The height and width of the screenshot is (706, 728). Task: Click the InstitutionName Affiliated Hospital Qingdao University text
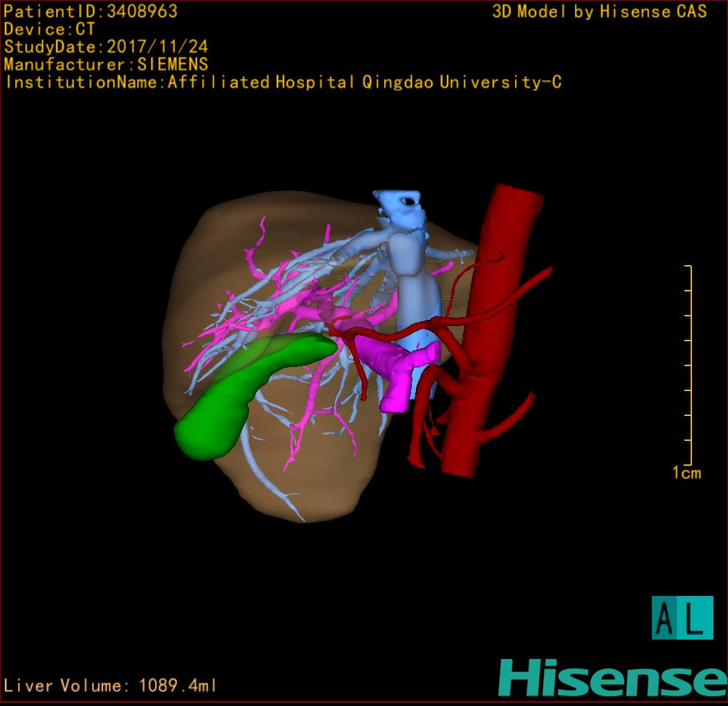point(283,82)
